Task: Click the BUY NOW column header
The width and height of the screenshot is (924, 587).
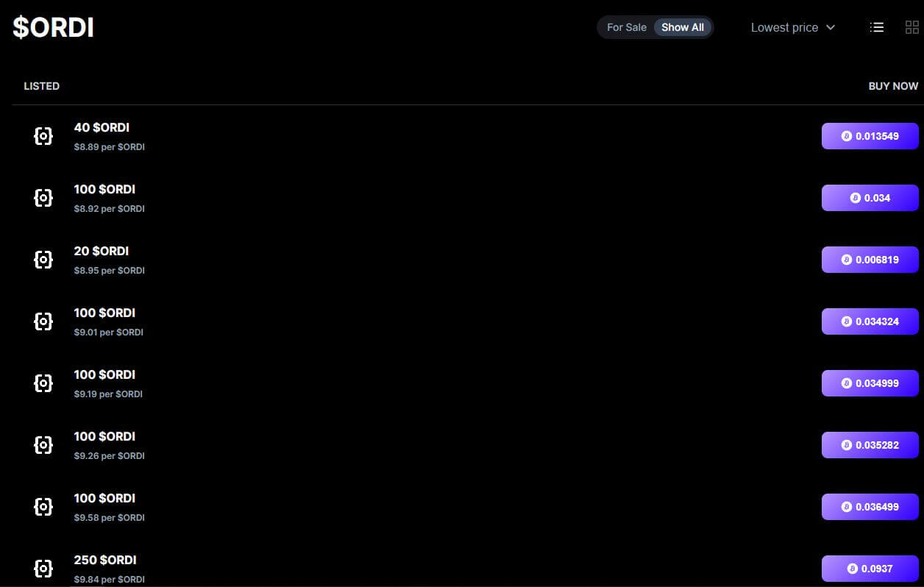Action: click(x=893, y=86)
